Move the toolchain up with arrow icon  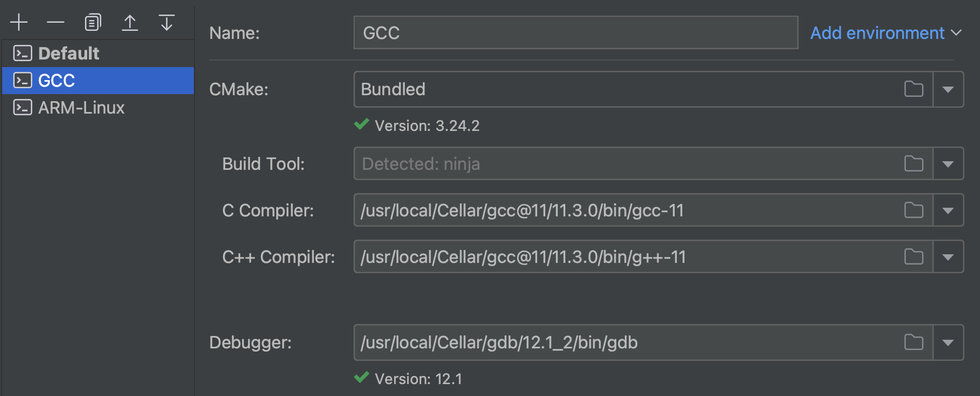click(x=130, y=23)
